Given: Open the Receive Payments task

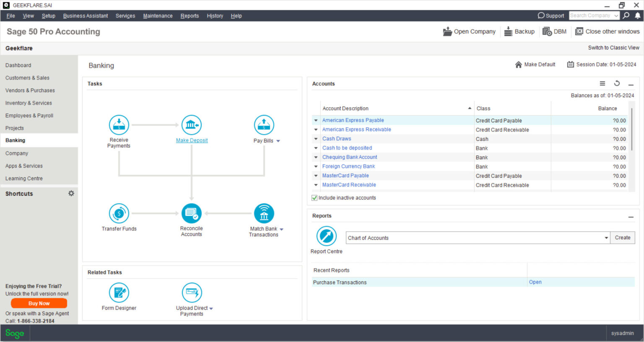Looking at the screenshot, I should point(119,124).
